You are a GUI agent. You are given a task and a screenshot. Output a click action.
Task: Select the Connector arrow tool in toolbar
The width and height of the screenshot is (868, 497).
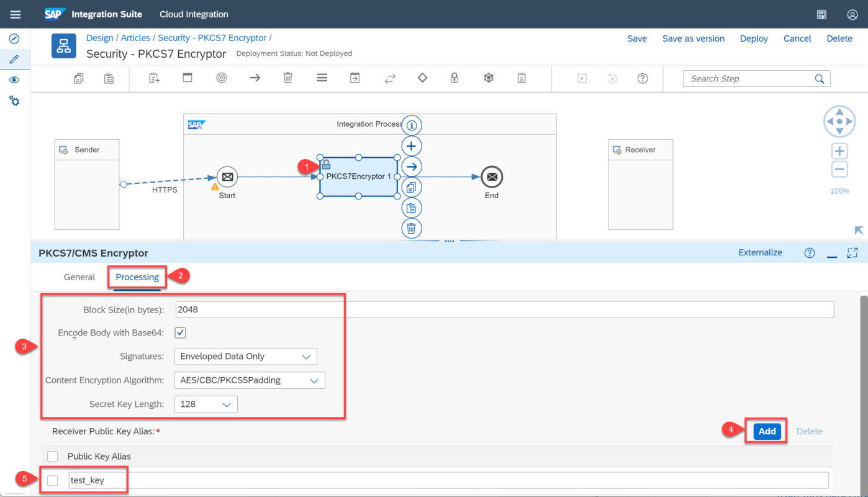[x=255, y=78]
